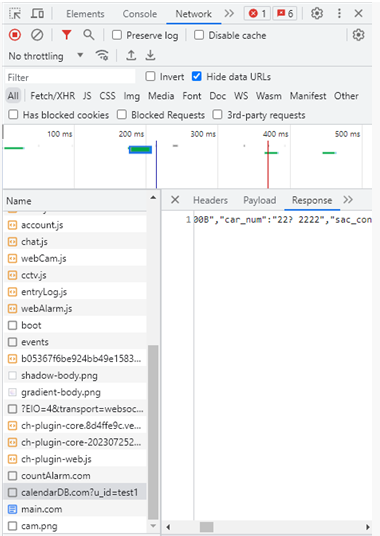380x536 pixels.
Task: Click the request list vertical scrollbar
Action: point(153,432)
